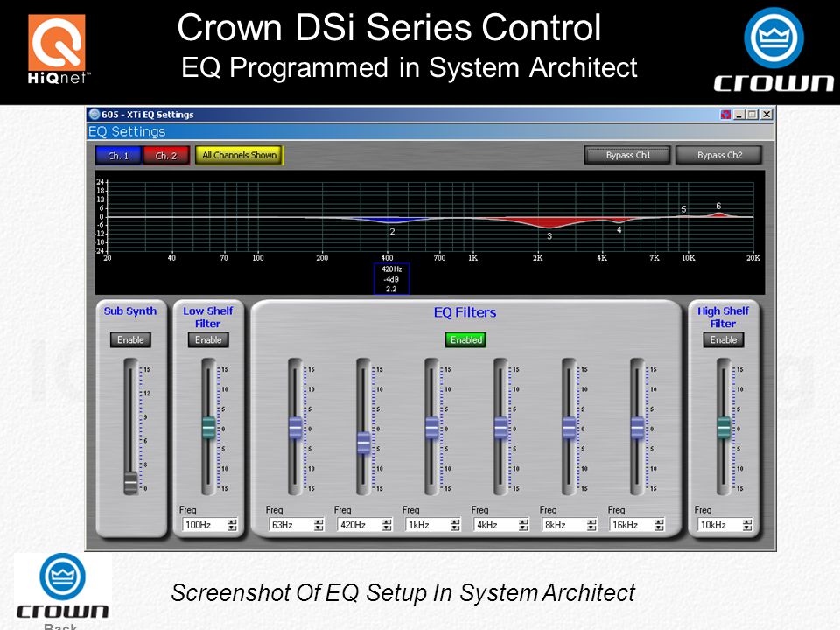Click Bypass Ch1 button
Image resolution: width=840 pixels, height=630 pixels.
pos(628,156)
